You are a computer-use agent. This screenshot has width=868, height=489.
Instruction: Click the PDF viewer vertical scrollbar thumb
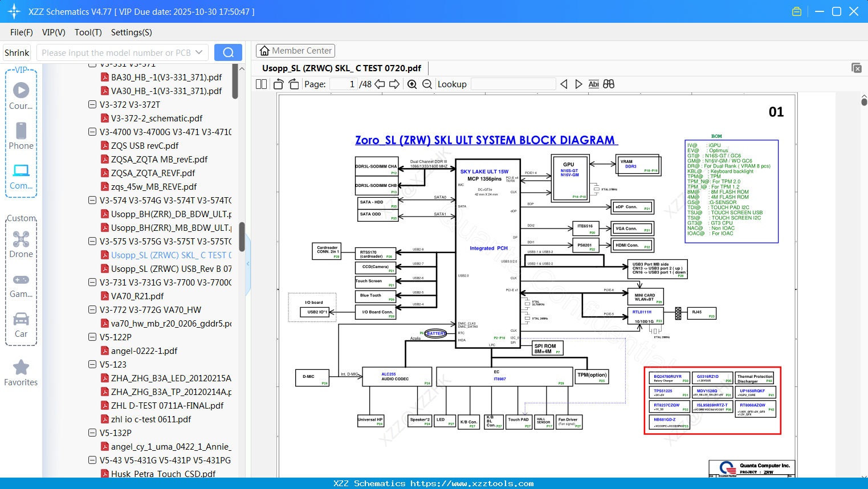point(864,101)
